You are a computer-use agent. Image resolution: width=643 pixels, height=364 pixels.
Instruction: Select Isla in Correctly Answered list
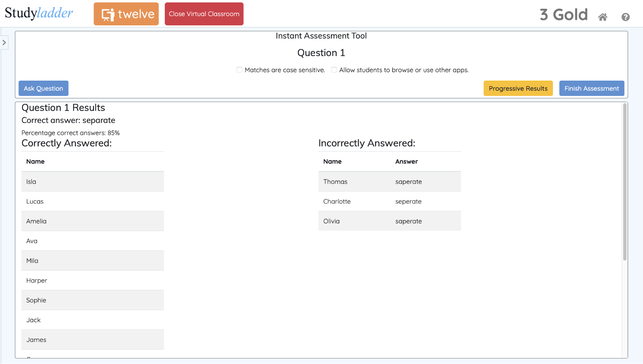(31, 182)
